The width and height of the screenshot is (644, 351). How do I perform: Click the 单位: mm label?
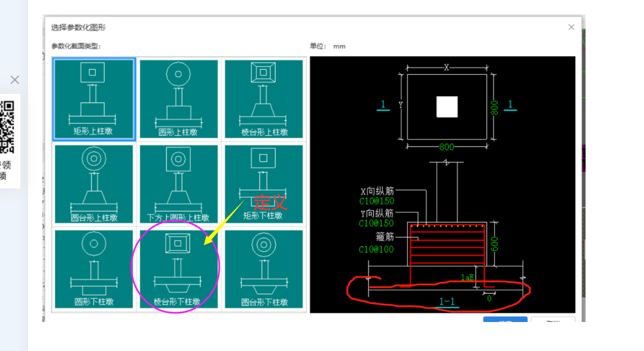pyautogui.click(x=327, y=46)
